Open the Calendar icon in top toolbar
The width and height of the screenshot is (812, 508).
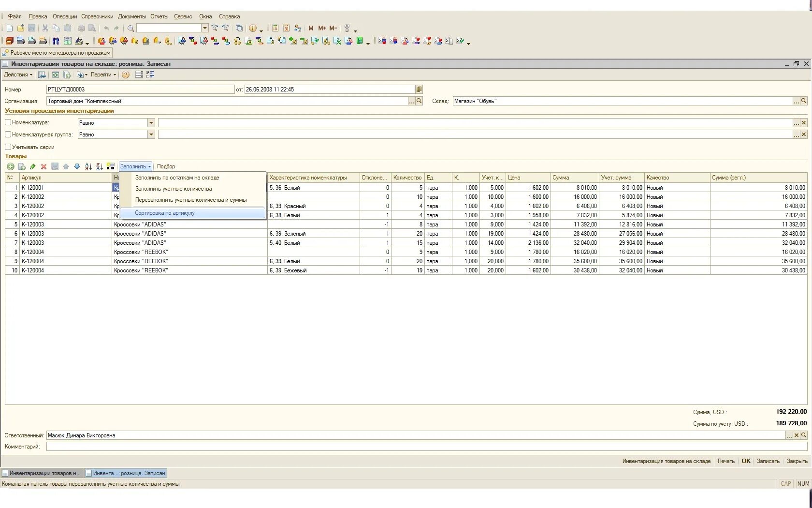pyautogui.click(x=286, y=29)
